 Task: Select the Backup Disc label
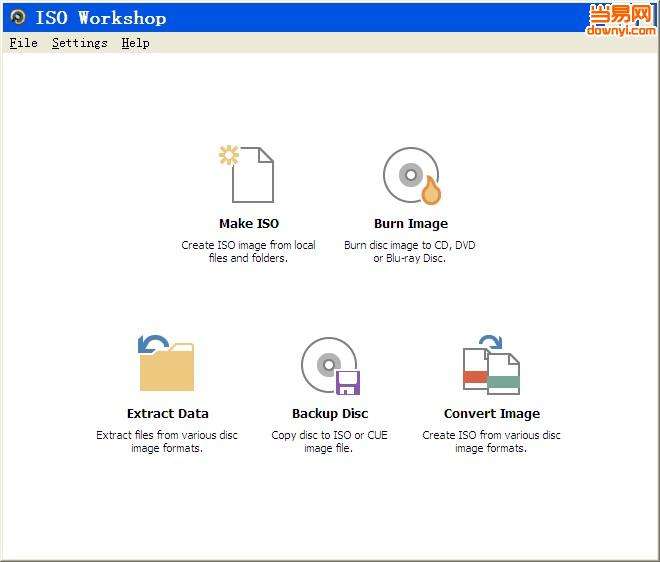coord(330,413)
